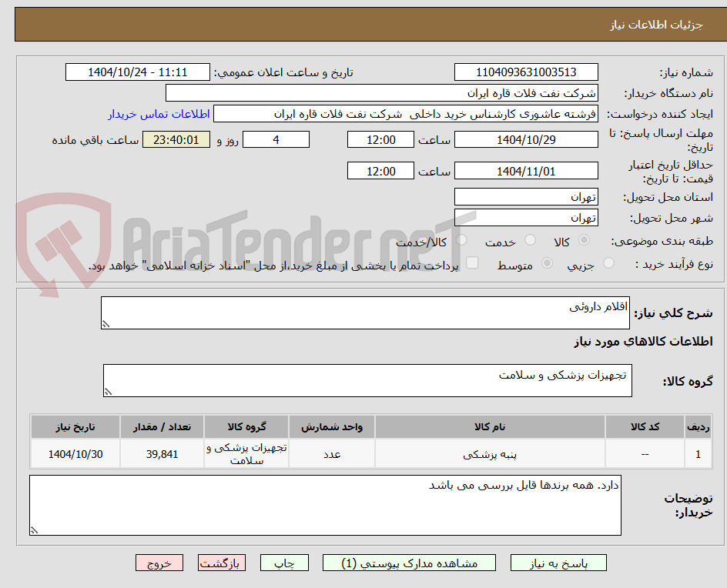
Task: Click the price validity time 12:00 field
Action: pos(380,171)
